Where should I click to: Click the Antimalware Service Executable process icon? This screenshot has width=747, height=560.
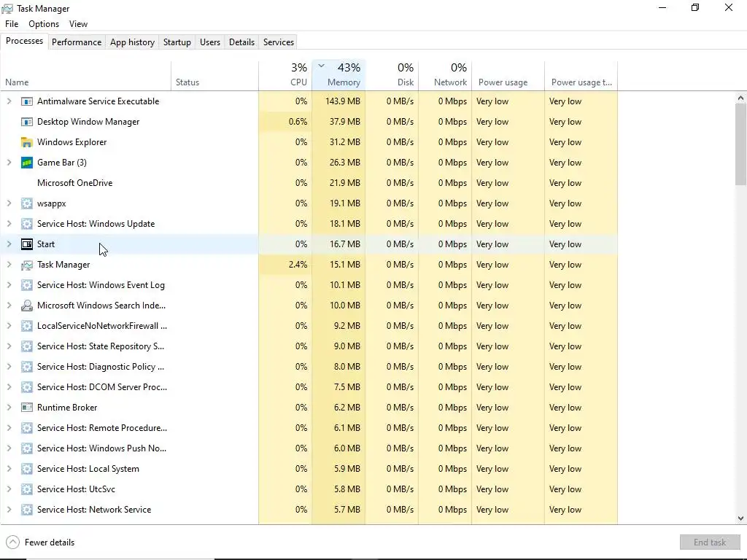click(x=27, y=101)
